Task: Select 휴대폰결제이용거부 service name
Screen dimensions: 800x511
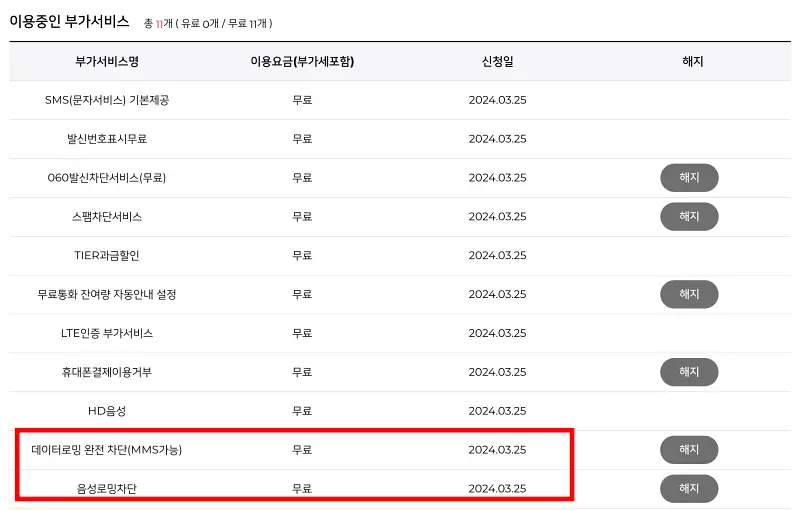Action: (x=107, y=372)
